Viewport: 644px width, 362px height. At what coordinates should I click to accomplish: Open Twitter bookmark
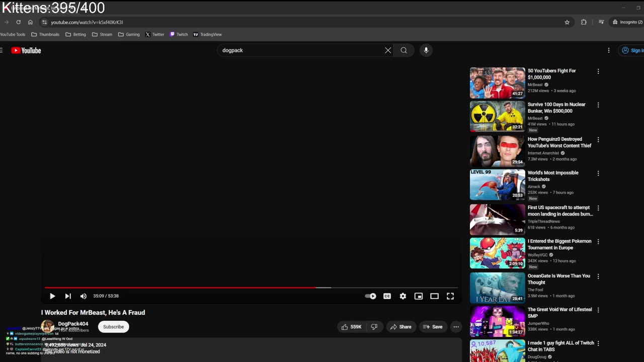coord(154,35)
